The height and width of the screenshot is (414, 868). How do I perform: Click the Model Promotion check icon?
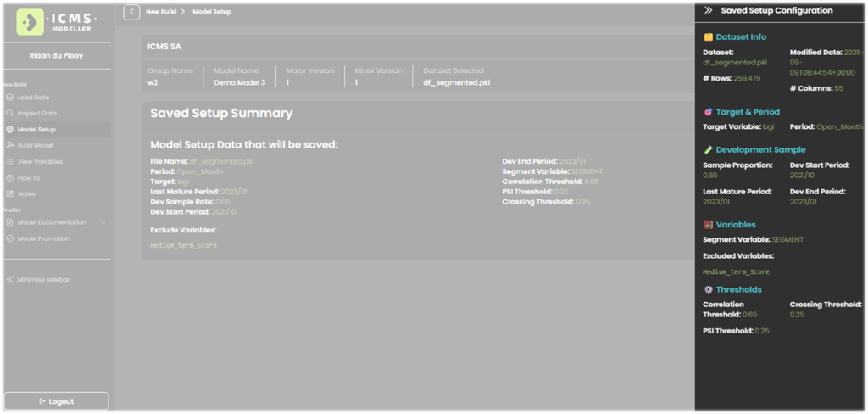pos(10,238)
